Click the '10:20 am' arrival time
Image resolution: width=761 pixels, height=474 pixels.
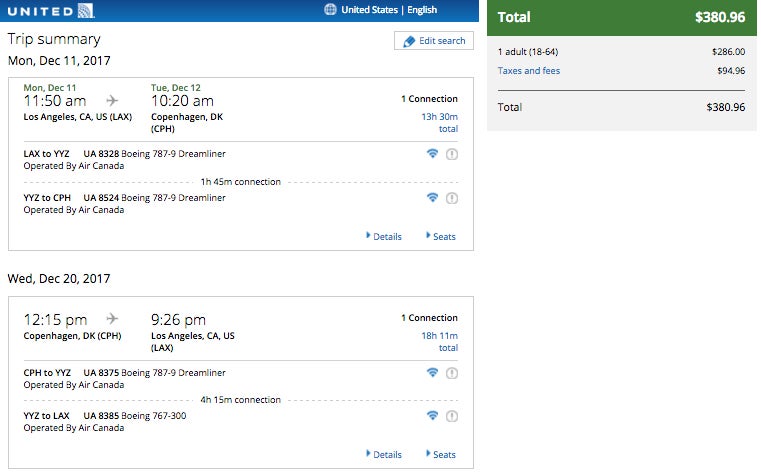pos(182,101)
